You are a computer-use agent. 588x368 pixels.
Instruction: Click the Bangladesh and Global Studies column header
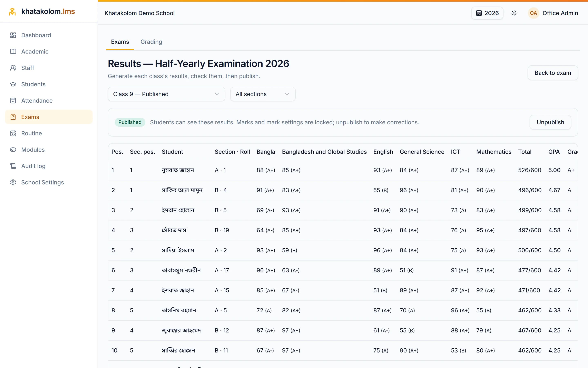coord(324,152)
